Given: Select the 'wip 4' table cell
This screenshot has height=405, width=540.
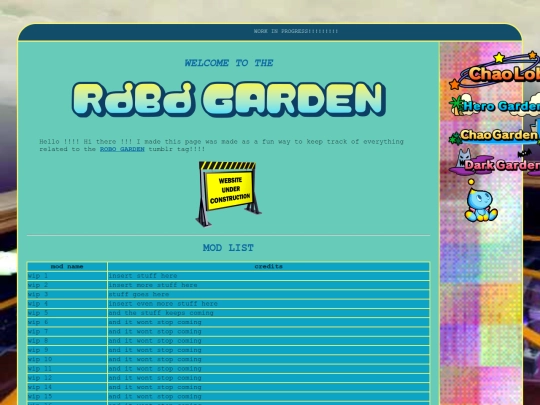Looking at the screenshot, I should click(67, 304).
